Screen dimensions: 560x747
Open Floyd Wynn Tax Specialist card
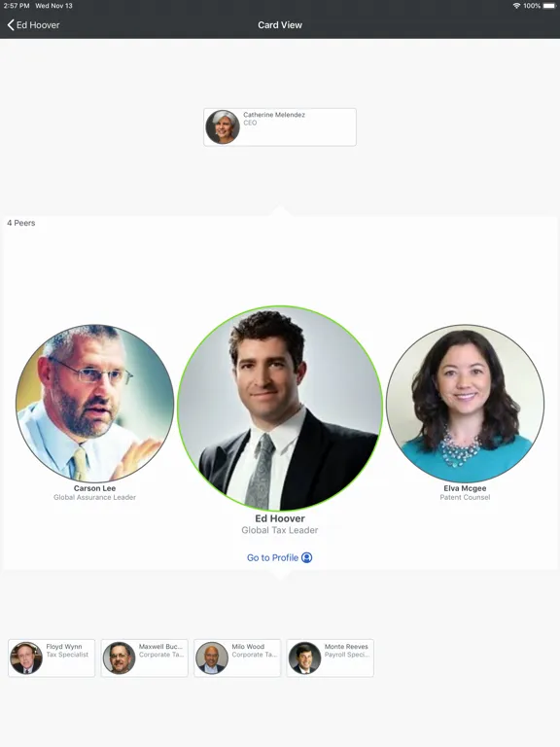(x=52, y=658)
